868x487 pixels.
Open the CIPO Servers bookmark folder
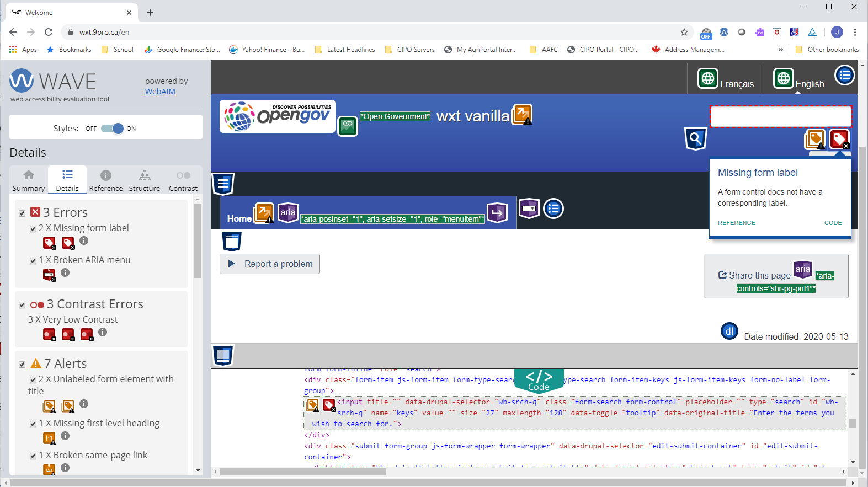pyautogui.click(x=410, y=50)
